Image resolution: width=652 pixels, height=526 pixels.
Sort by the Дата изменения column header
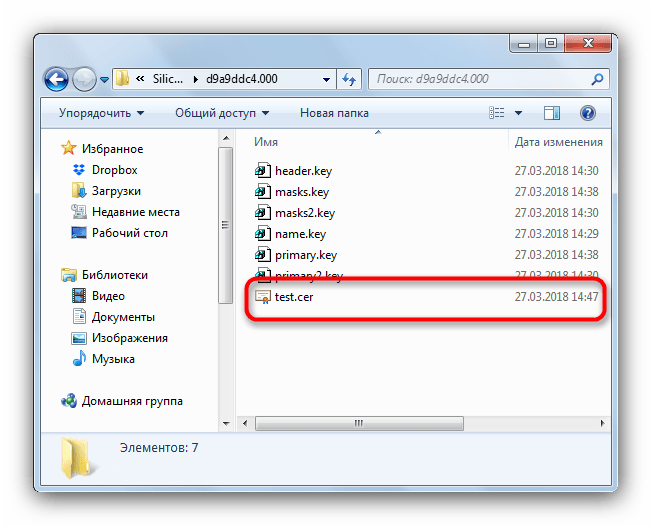coord(558,142)
